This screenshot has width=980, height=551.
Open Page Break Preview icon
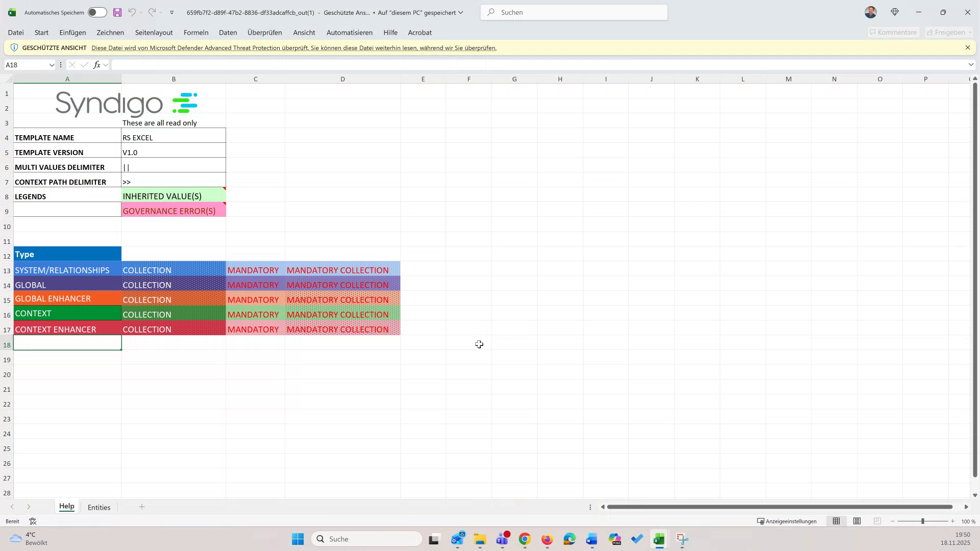pyautogui.click(x=877, y=521)
